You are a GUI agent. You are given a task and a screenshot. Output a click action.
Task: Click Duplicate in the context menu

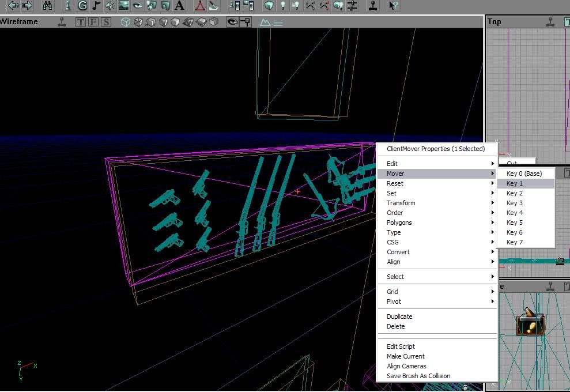point(399,316)
